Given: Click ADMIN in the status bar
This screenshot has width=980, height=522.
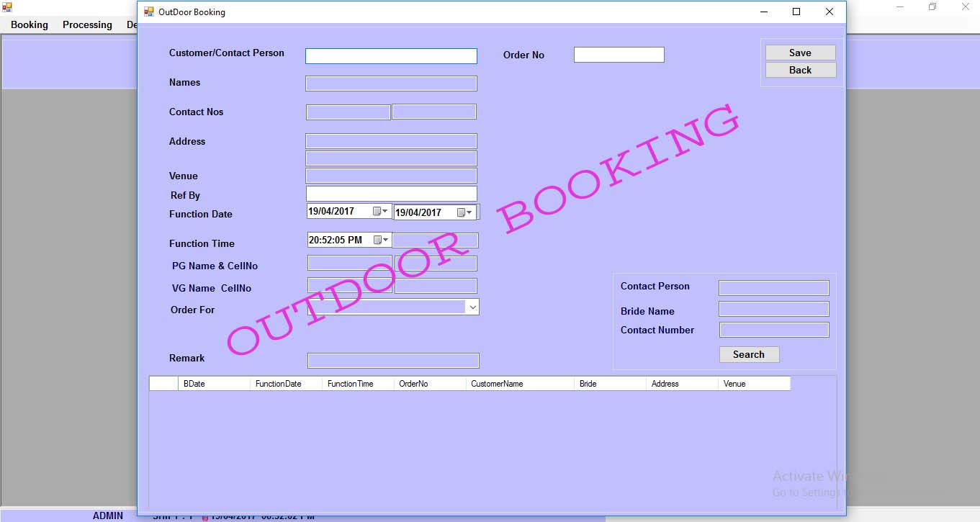Looking at the screenshot, I should click(108, 516).
